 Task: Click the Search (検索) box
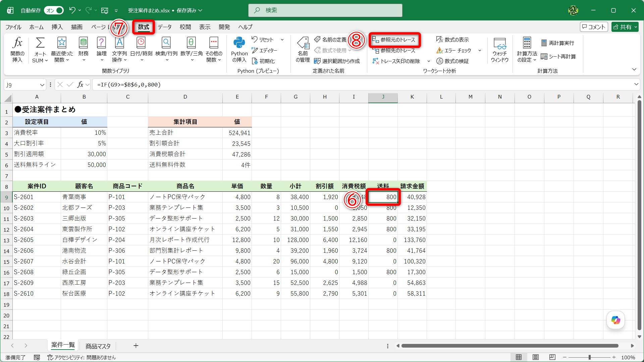tap(325, 10)
